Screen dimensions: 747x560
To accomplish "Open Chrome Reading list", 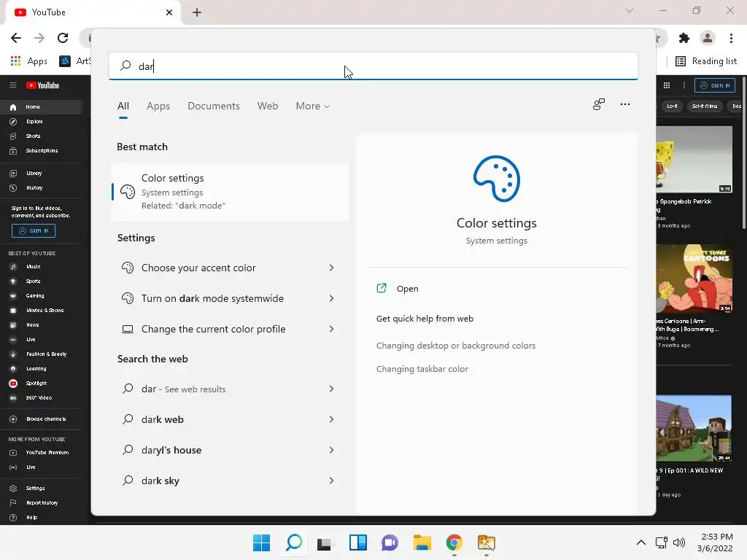I will 706,61.
